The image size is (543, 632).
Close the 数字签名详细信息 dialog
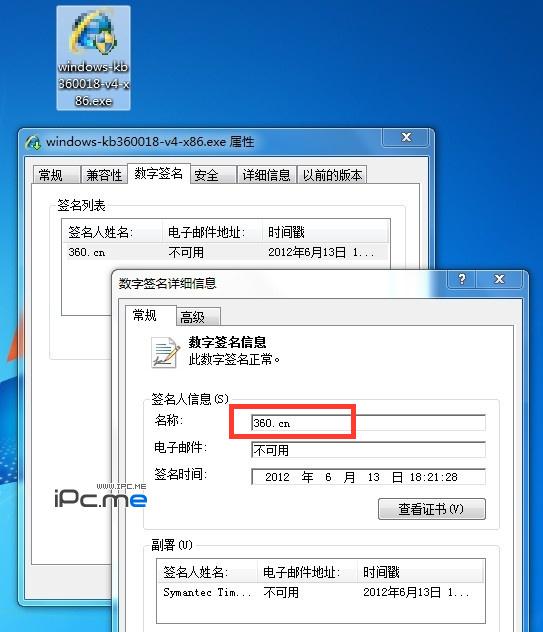499,279
